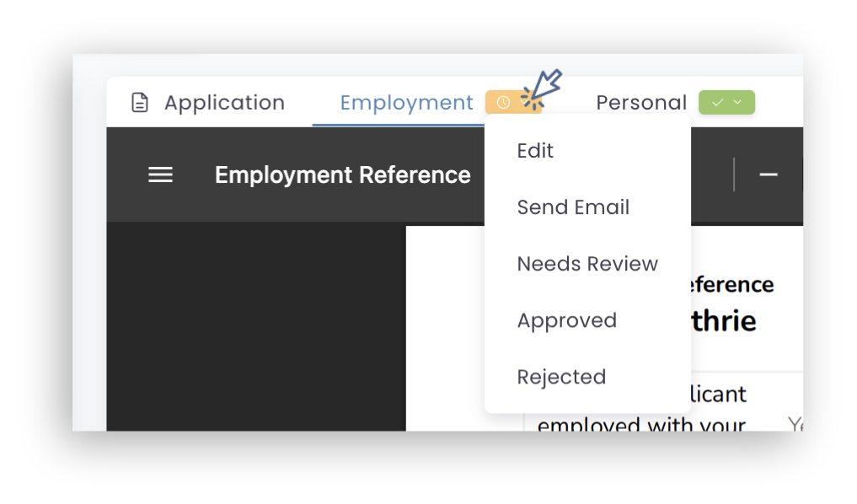Mark reference as Needs Review
The width and height of the screenshot is (857, 504).
(587, 264)
